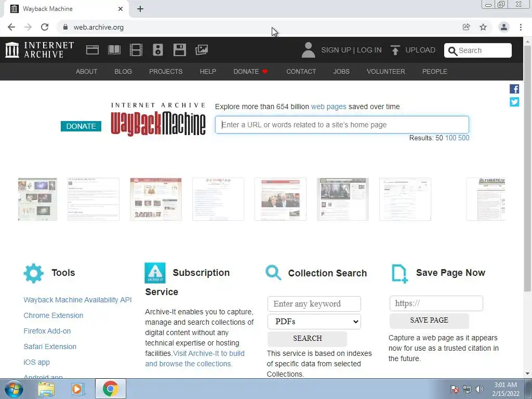Reload the current page
This screenshot has width=532, height=399.
pos(45,27)
